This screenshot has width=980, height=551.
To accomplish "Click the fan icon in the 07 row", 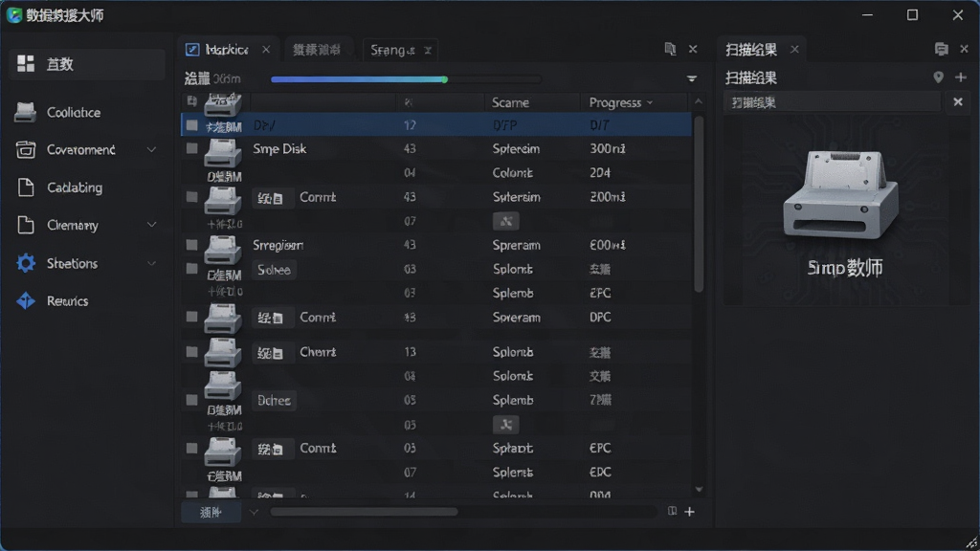I will coord(505,221).
